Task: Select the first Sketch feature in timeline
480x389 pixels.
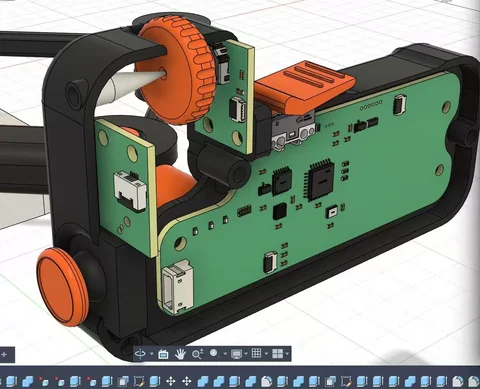Action: coord(139,381)
